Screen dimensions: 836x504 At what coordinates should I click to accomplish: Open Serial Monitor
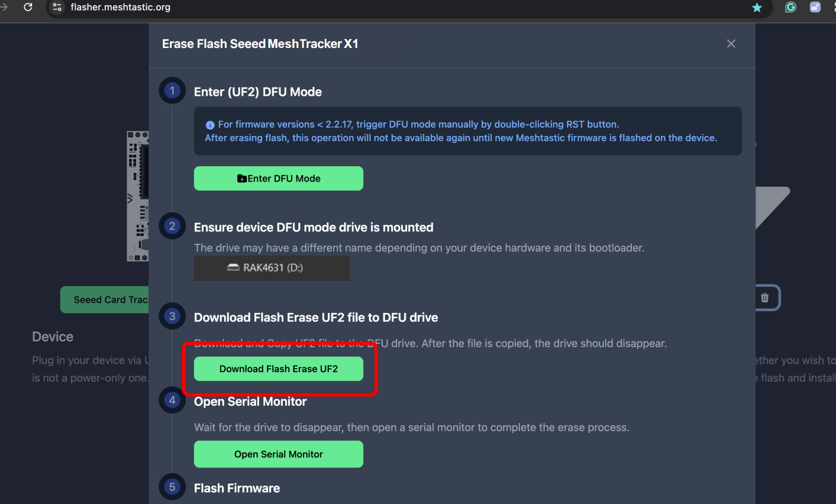(x=279, y=454)
